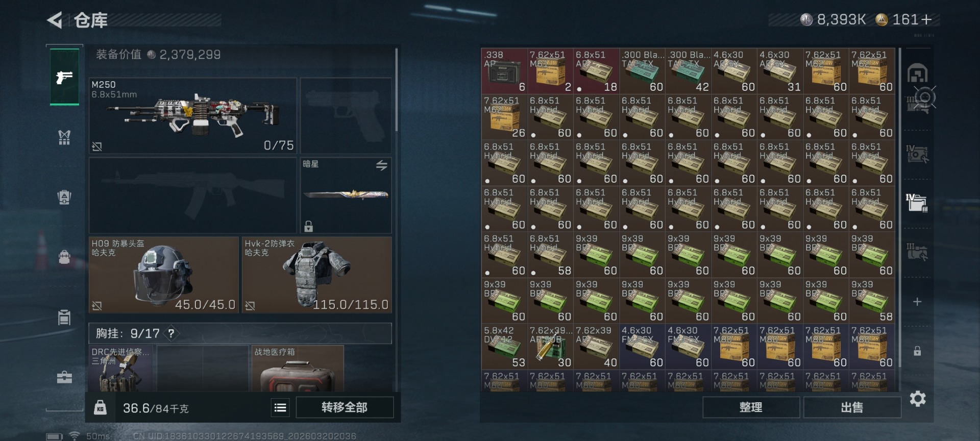Open the settings gear next to 出售
The height and width of the screenshot is (441, 980).
pyautogui.click(x=918, y=399)
